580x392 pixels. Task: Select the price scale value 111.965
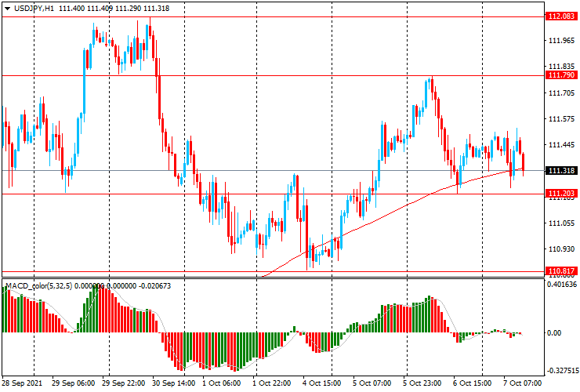pos(561,41)
